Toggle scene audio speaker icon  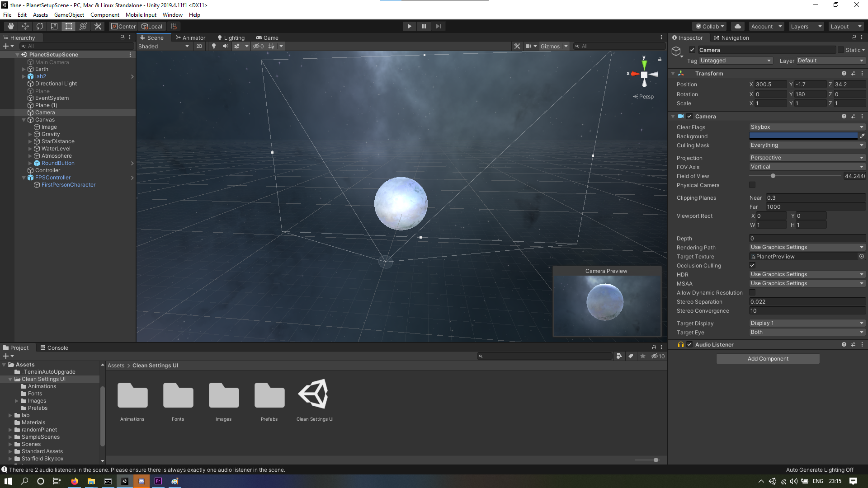click(225, 46)
